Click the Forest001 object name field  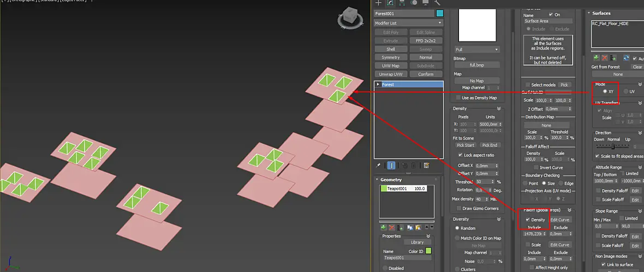click(x=404, y=14)
